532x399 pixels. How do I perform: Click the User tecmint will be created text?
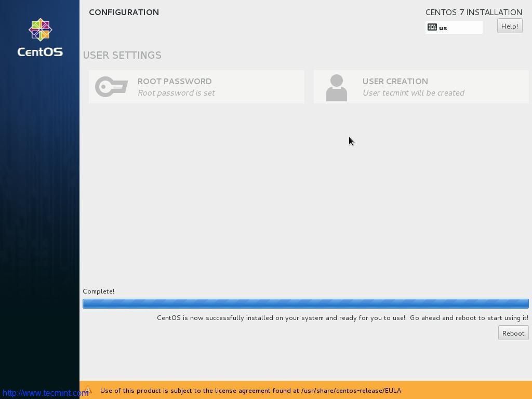pyautogui.click(x=413, y=92)
